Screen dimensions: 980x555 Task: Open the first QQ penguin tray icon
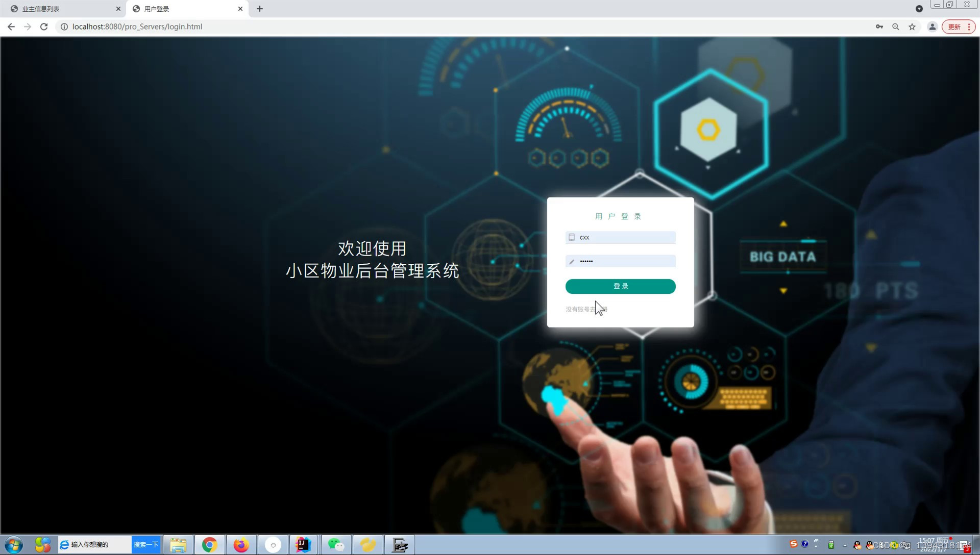(857, 545)
